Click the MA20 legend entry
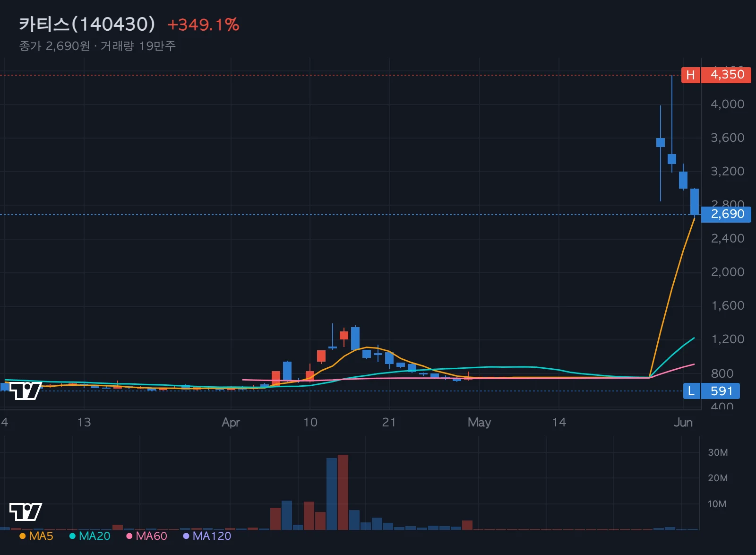 tap(90, 536)
